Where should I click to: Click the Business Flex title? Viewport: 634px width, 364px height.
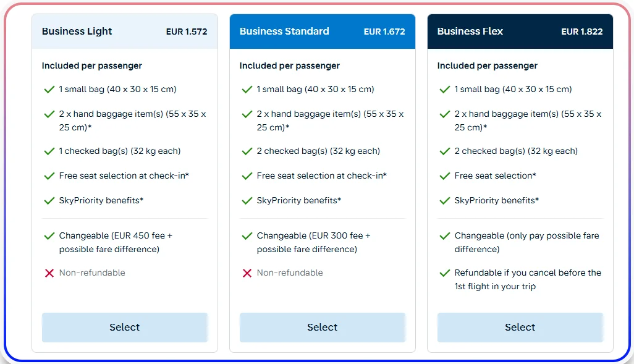click(470, 31)
